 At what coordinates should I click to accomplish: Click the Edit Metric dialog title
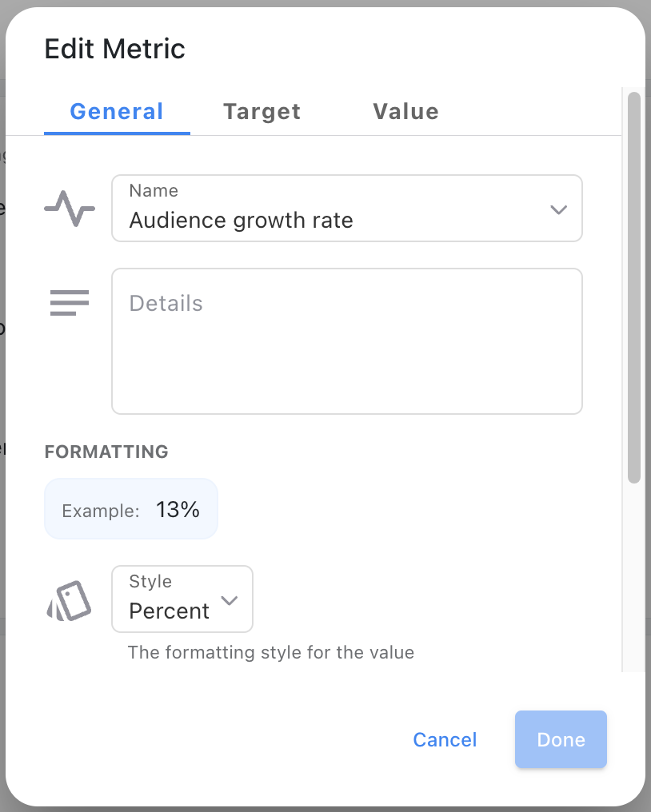tap(114, 49)
